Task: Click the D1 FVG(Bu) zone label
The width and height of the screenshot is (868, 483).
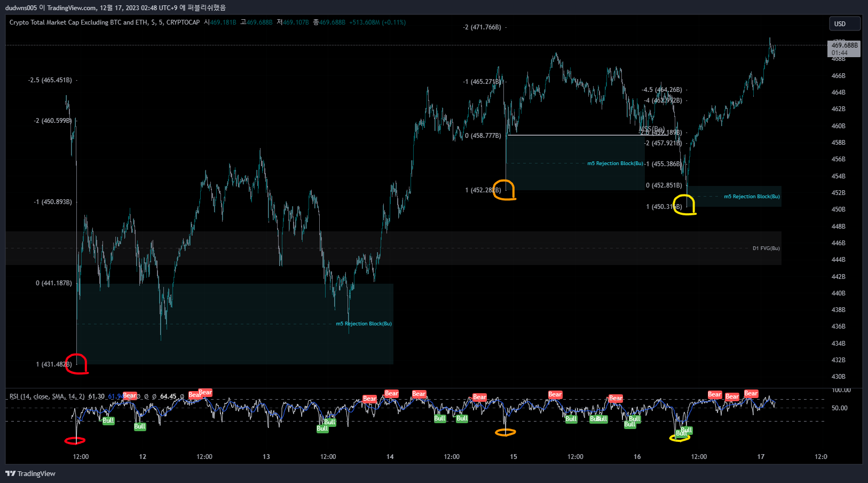Action: [766, 248]
